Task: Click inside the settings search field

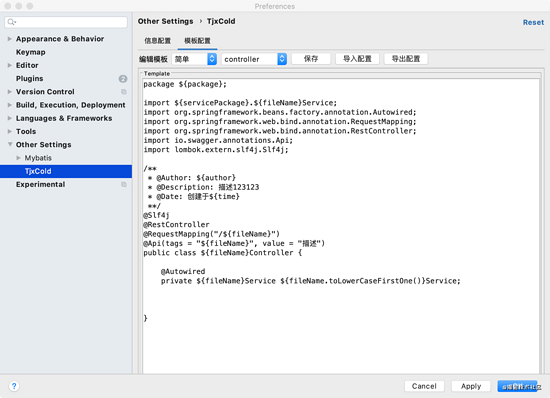Action: tap(66, 22)
